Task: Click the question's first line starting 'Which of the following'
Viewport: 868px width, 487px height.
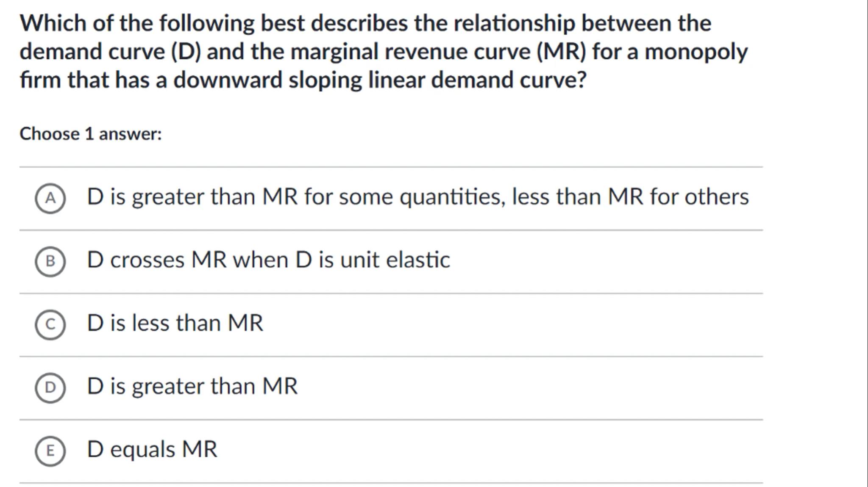Action: 365,23
